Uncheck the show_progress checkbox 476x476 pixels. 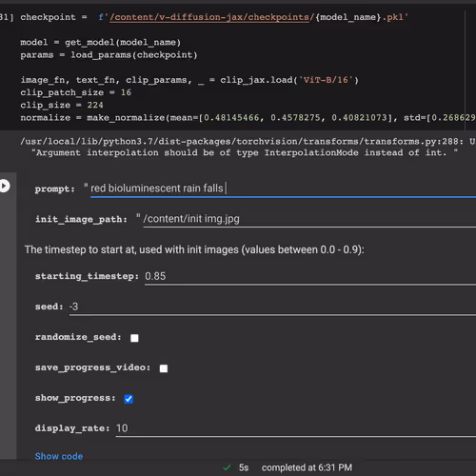point(129,399)
